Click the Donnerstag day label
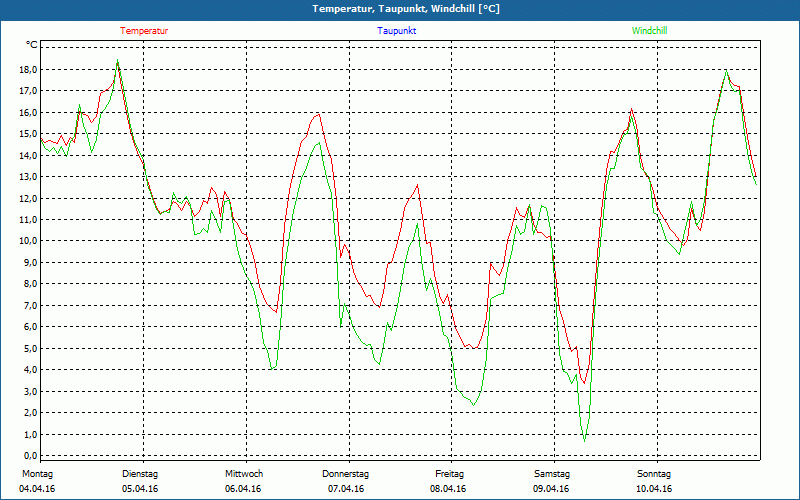 [x=345, y=474]
